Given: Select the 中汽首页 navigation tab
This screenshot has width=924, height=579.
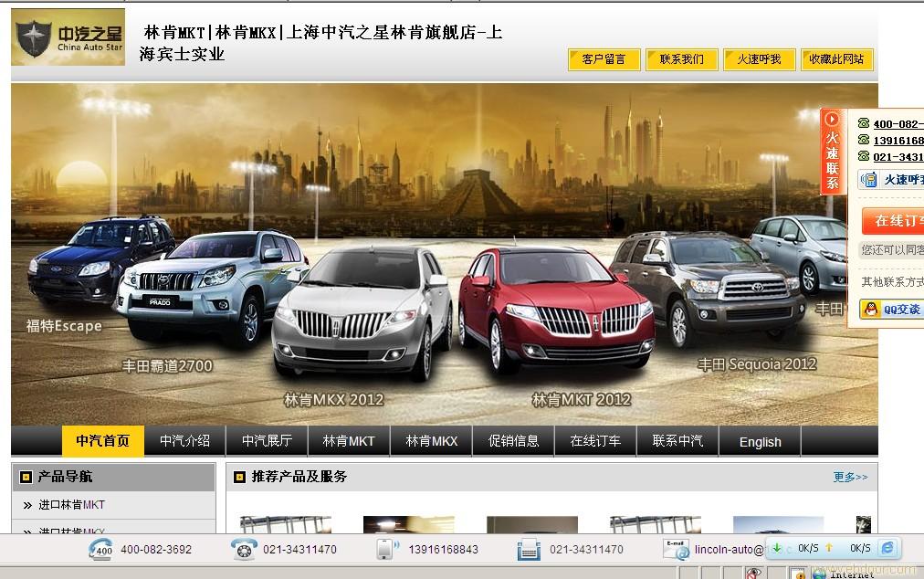Looking at the screenshot, I should coord(103,441).
